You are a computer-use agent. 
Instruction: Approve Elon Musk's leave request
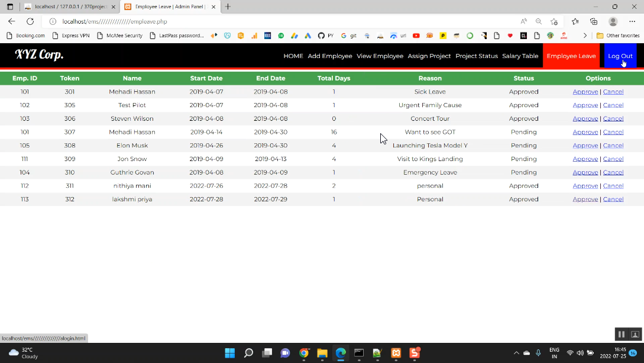click(x=585, y=146)
